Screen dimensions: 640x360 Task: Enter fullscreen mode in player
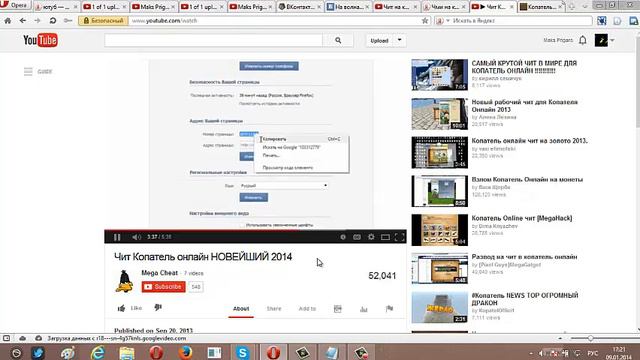click(x=399, y=237)
